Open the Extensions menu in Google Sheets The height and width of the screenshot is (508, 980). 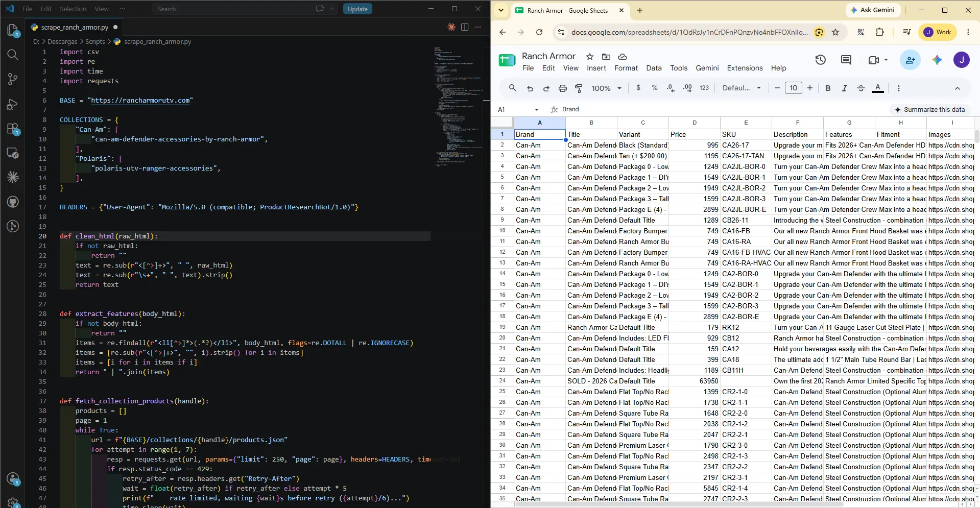745,68
